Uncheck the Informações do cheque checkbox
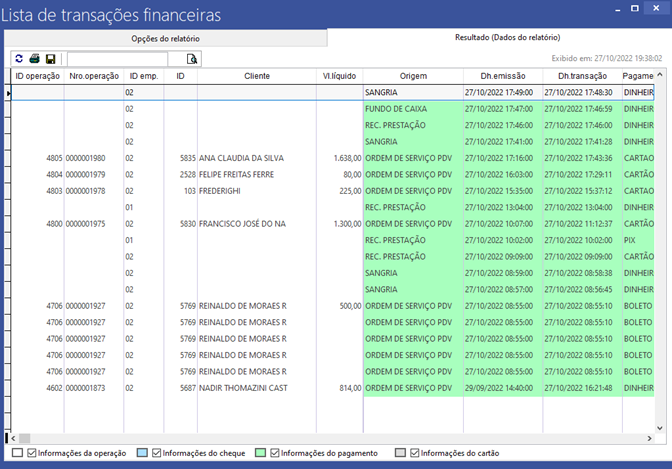 157,453
